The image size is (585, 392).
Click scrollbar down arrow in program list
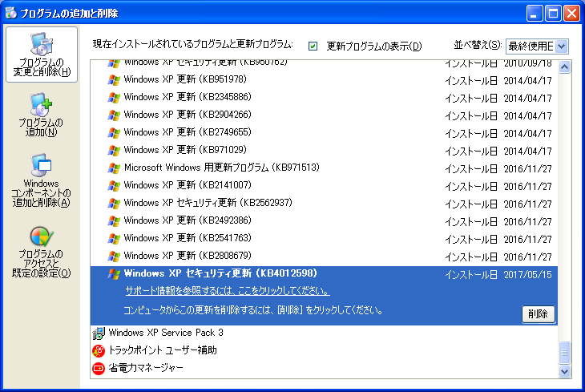click(x=564, y=371)
